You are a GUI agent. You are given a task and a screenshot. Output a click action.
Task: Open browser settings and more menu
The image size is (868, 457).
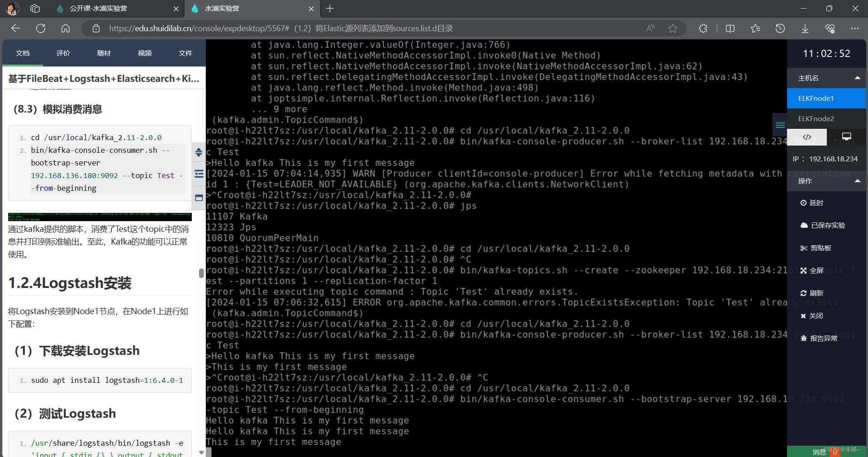(x=854, y=28)
